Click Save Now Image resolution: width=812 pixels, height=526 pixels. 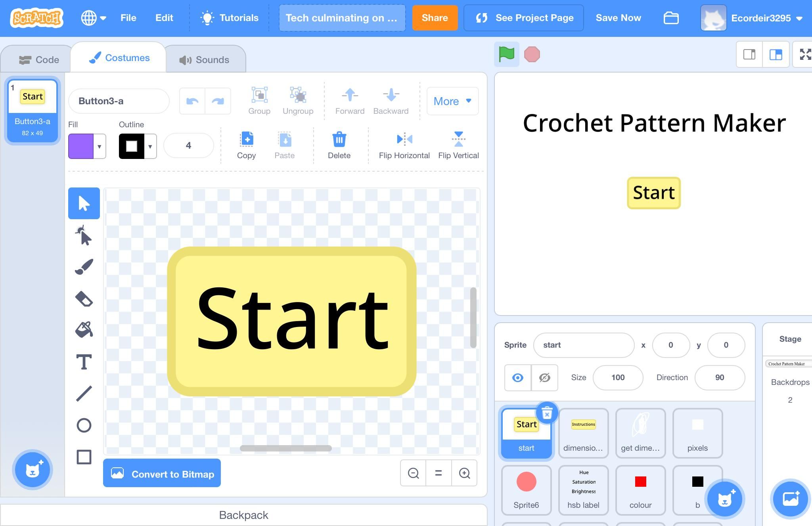pos(618,18)
